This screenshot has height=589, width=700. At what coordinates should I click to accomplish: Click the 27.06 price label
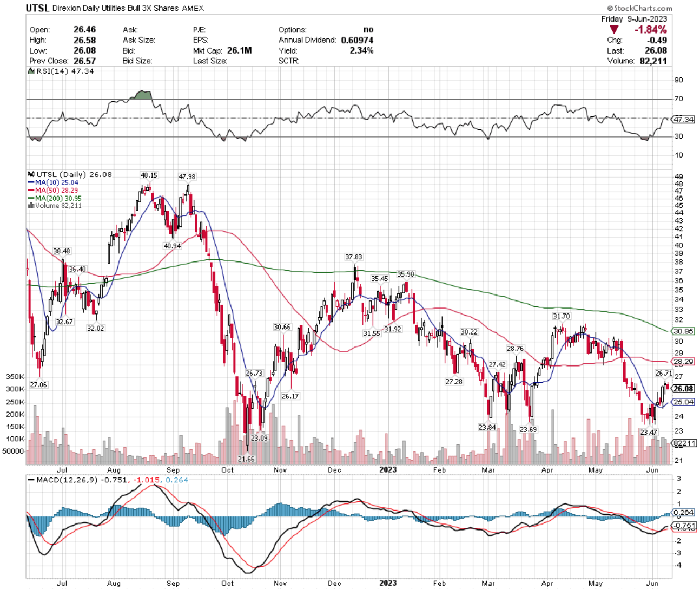pyautogui.click(x=38, y=384)
